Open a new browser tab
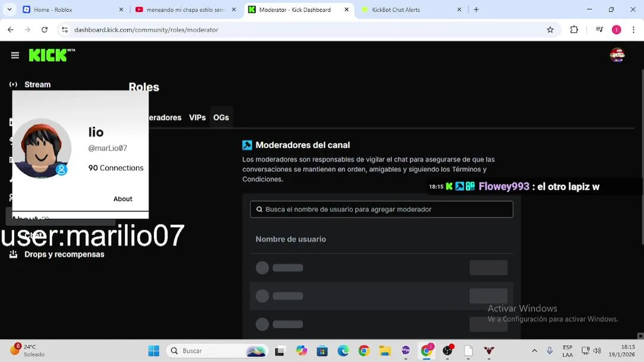The height and width of the screenshot is (362, 644). coord(476,10)
